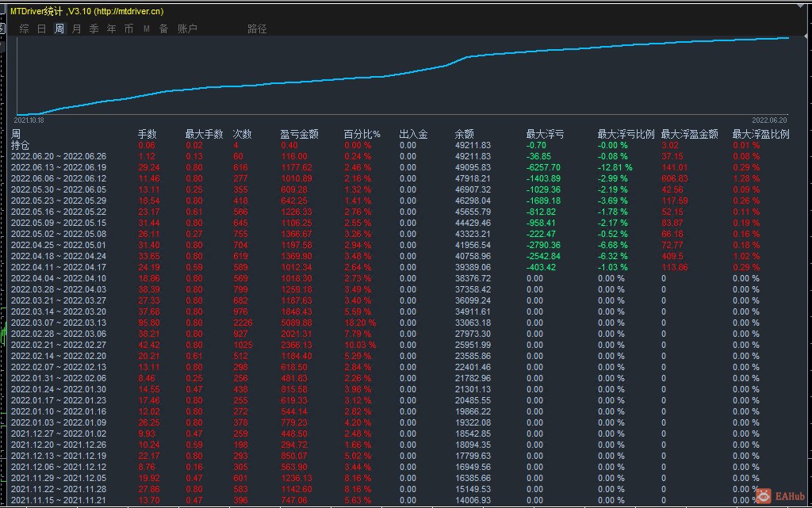Click the percentage value 10.03 %

click(361, 345)
